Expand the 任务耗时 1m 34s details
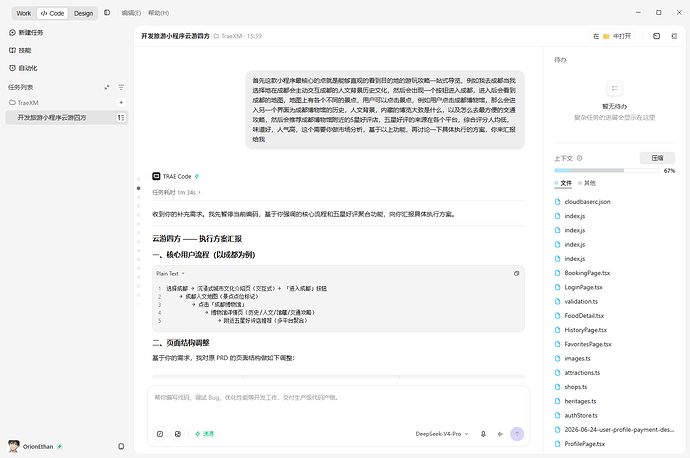The width and height of the screenshot is (690, 458). 176,192
